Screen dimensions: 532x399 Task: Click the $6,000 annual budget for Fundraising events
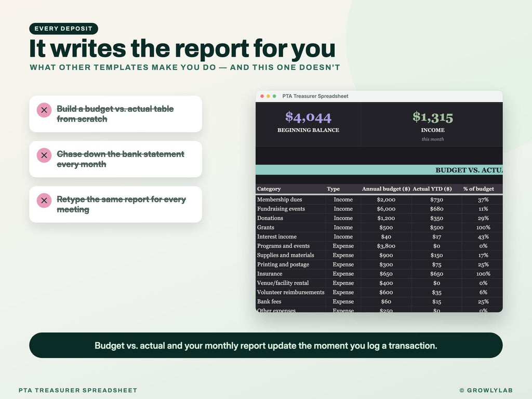click(x=386, y=209)
